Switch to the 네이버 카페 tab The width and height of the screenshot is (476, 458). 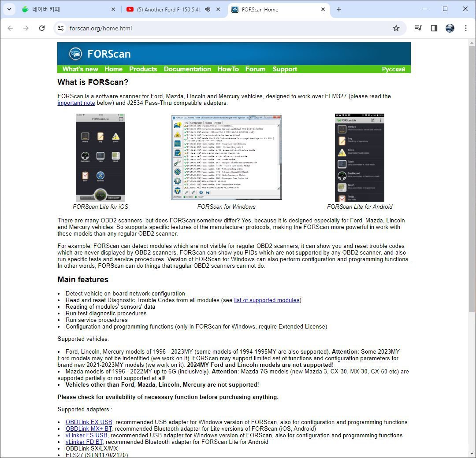tap(69, 9)
